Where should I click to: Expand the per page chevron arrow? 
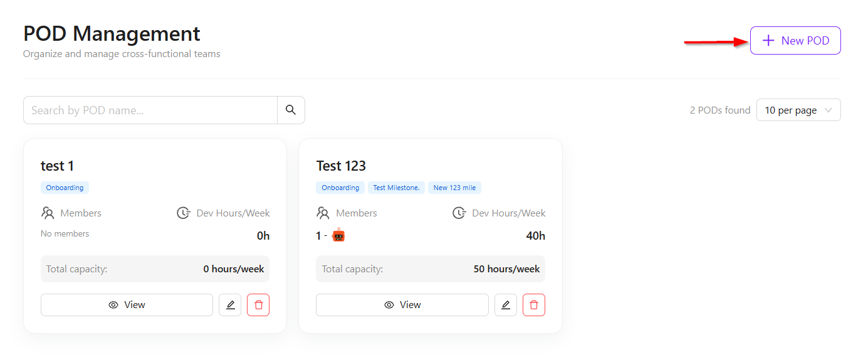click(x=829, y=110)
